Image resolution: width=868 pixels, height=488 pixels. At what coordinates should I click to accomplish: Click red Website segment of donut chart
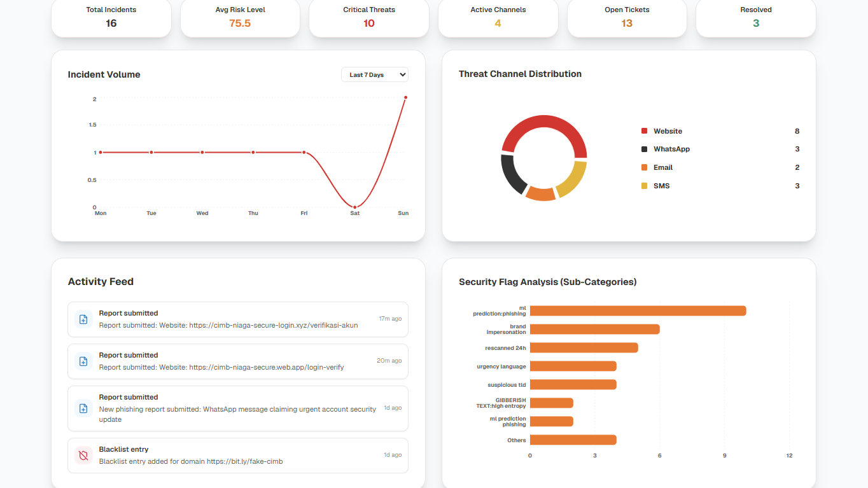coord(544,125)
